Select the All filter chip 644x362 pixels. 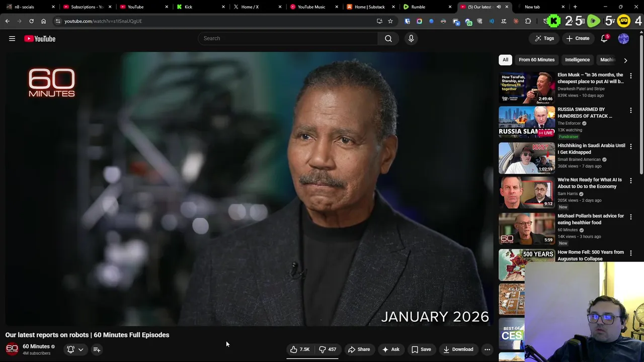pyautogui.click(x=505, y=60)
